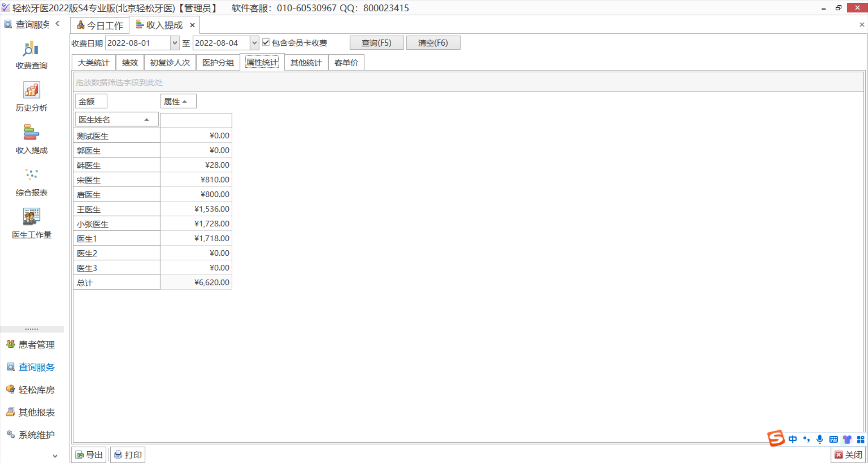Toggle the Sogou punctuation mode icon
Screen dimensions: 868x463
806,439
